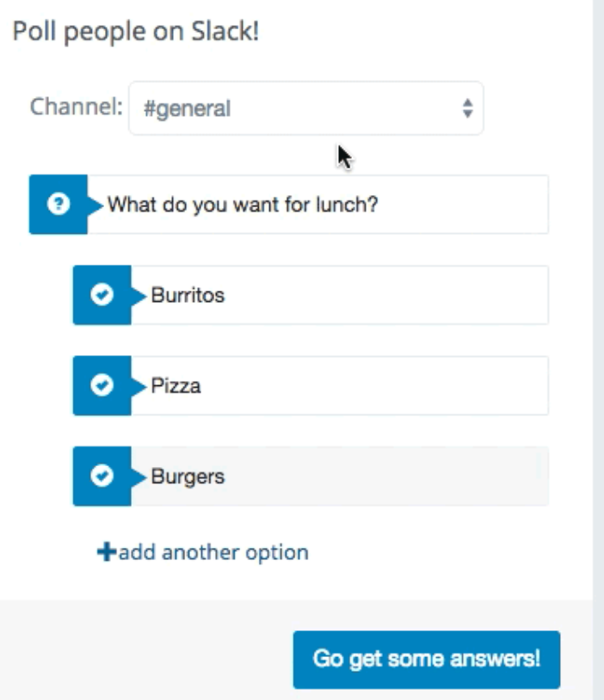Viewport: 604px width, 700px height.
Task: Click the Go get some answers! button
Action: (x=427, y=660)
